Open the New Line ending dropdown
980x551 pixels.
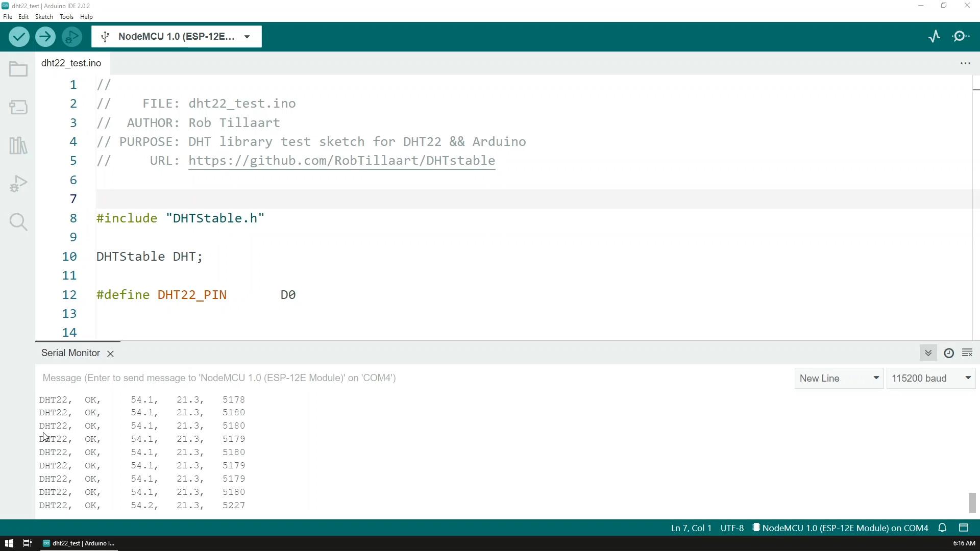pyautogui.click(x=839, y=379)
